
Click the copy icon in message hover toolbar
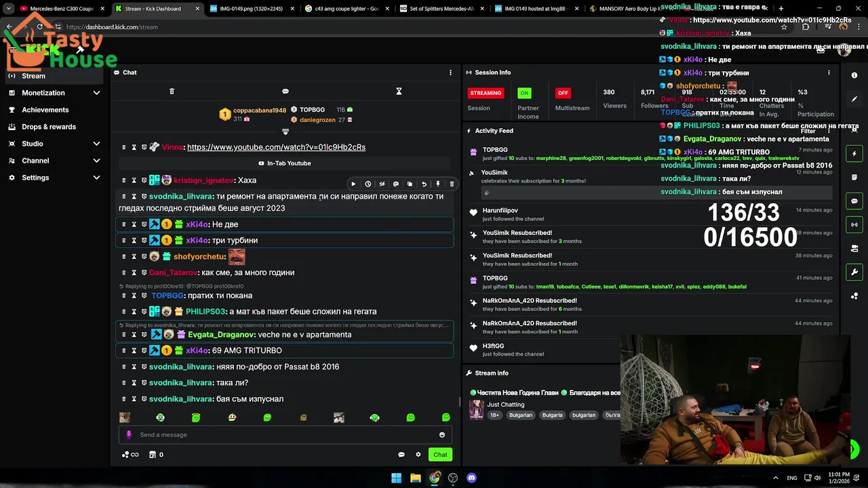pyautogui.click(x=410, y=184)
